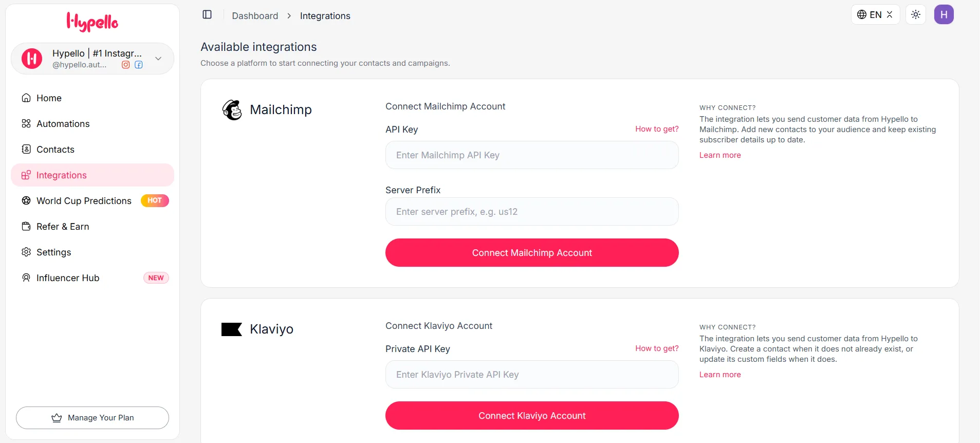The height and width of the screenshot is (443, 980).
Task: Click the Contacts icon in sidebar
Action: pos(26,149)
